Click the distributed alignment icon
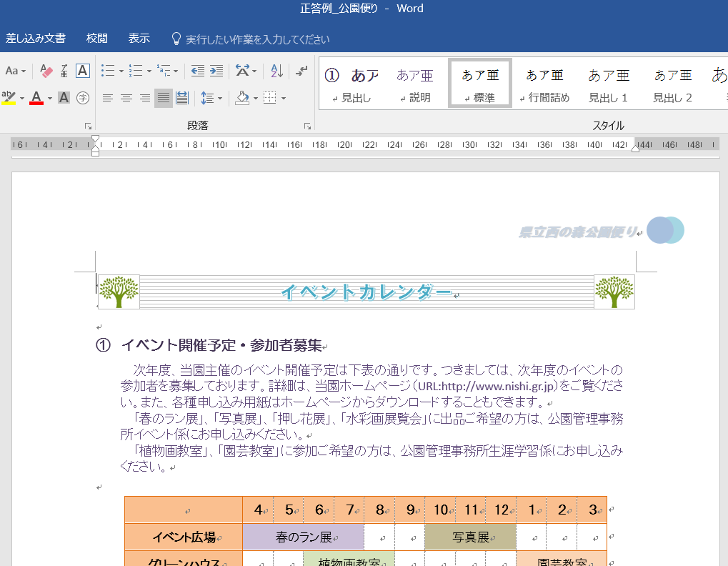 click(x=181, y=98)
